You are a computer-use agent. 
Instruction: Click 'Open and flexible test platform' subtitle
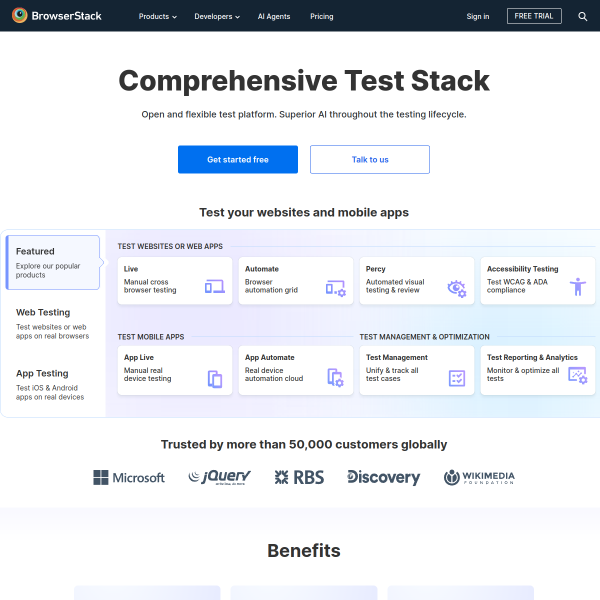click(304, 114)
